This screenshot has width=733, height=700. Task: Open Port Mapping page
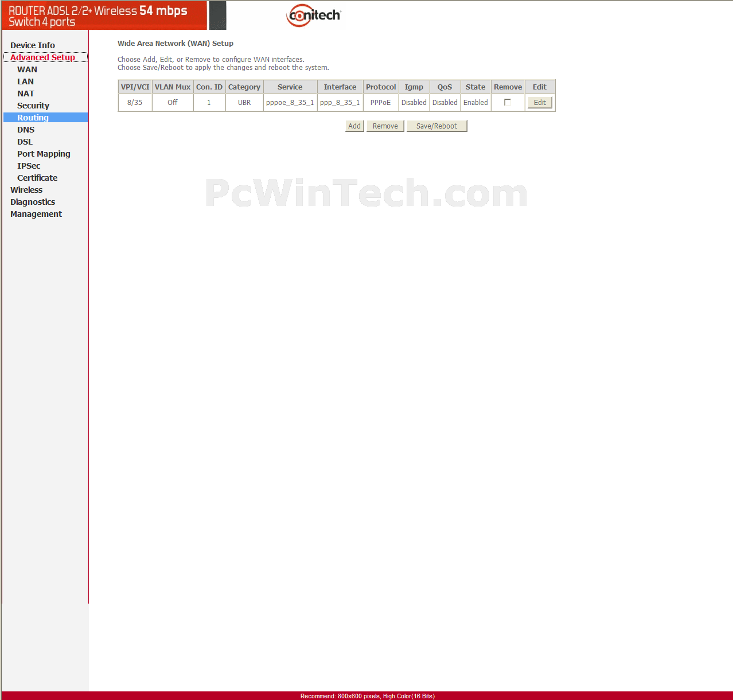click(44, 154)
